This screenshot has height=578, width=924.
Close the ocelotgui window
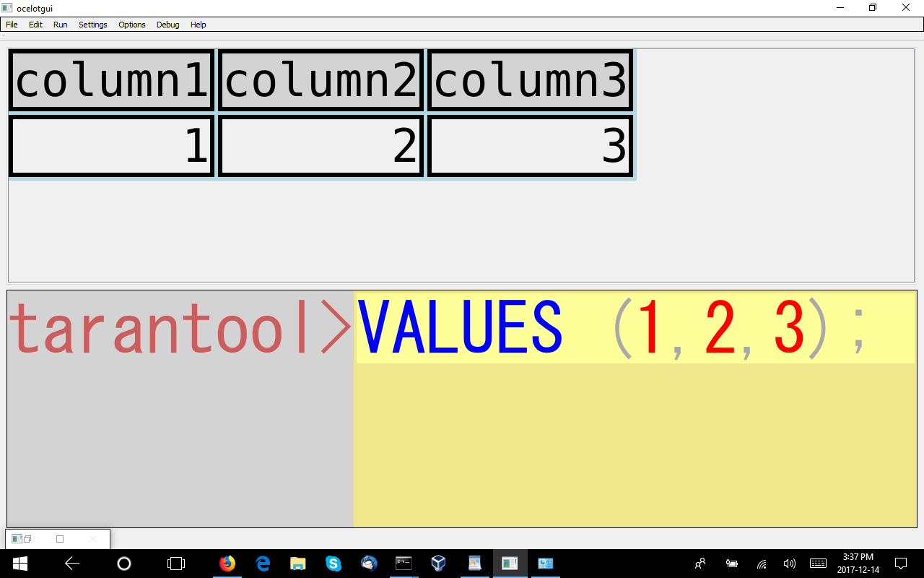(906, 8)
